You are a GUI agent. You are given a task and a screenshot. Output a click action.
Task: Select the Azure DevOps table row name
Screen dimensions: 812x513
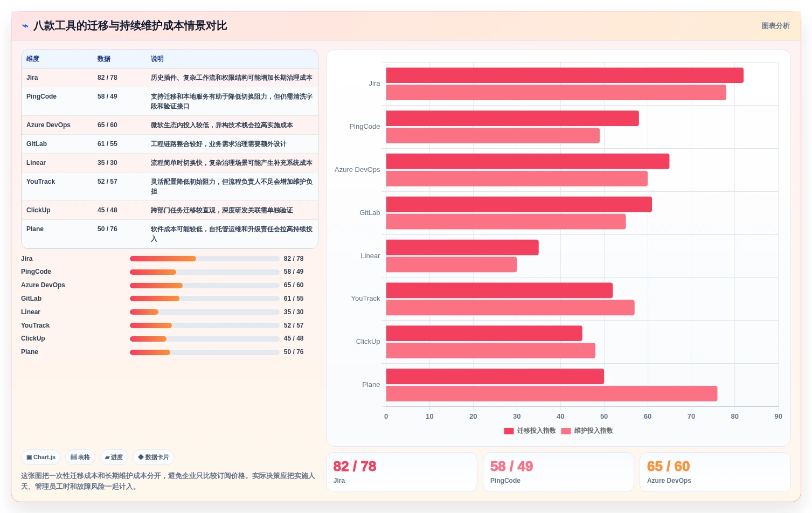point(48,125)
